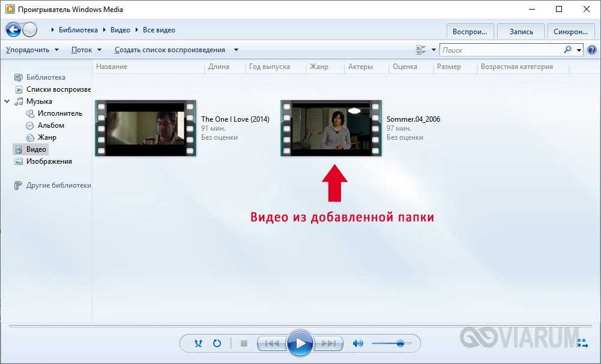The height and width of the screenshot is (364, 601).
Task: Click the Изображения picture icon
Action: [19, 161]
